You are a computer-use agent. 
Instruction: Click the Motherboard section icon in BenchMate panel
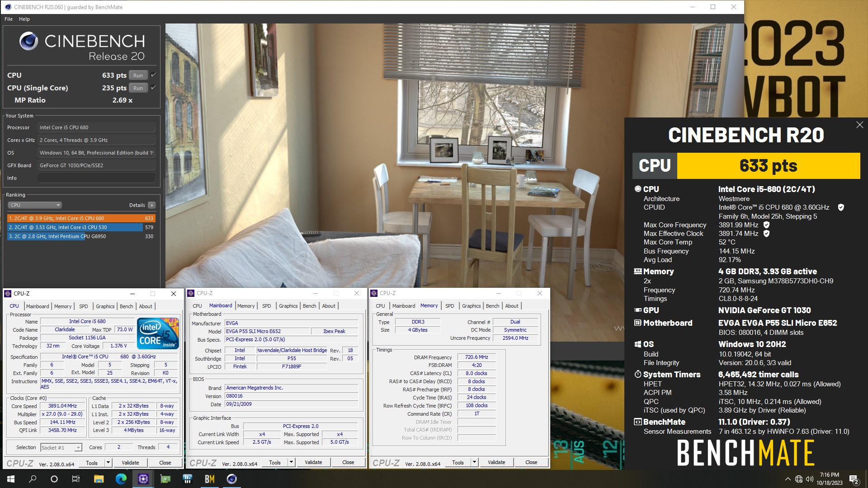click(638, 323)
